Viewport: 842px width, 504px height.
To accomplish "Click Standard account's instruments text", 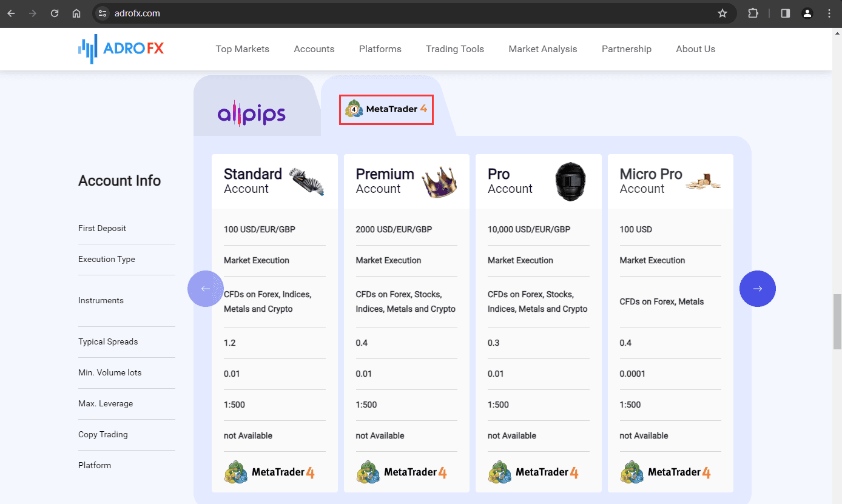I will tap(268, 301).
